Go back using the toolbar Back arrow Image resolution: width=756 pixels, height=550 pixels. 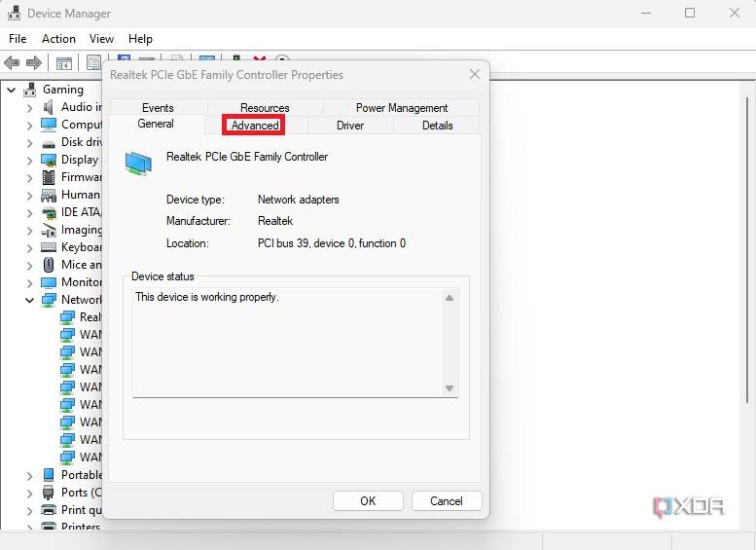[12, 62]
